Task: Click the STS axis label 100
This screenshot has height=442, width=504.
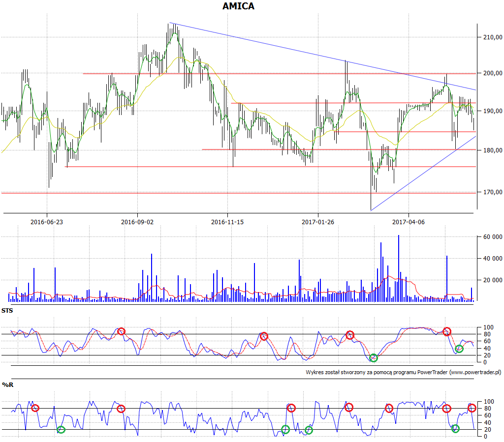Action: click(x=489, y=327)
